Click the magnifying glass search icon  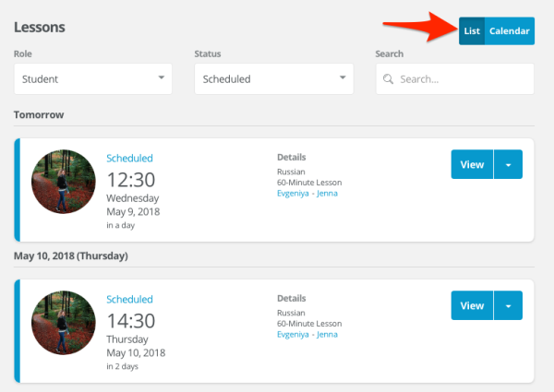click(388, 79)
